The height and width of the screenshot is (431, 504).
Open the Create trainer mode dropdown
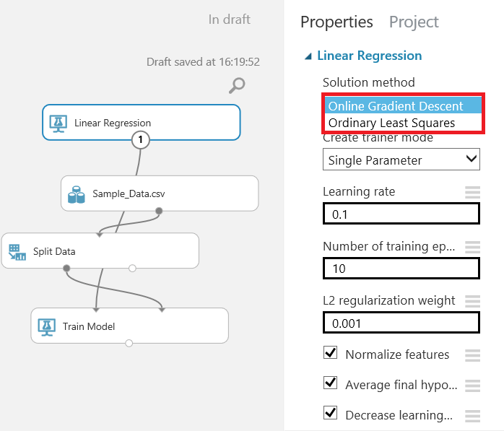coord(401,160)
